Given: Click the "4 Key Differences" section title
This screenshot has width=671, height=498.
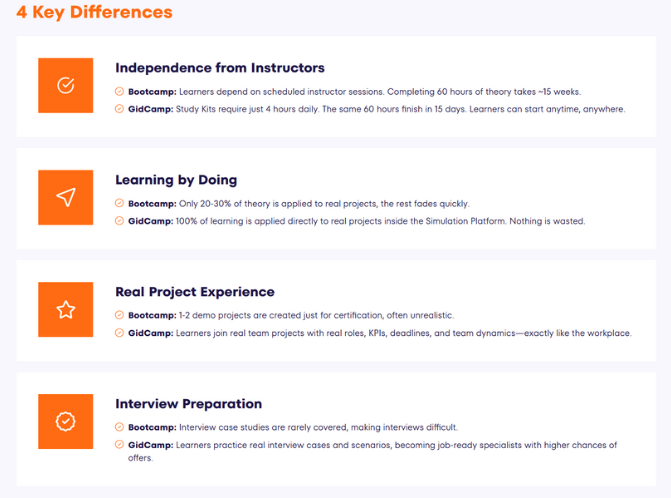Looking at the screenshot, I should point(94,13).
